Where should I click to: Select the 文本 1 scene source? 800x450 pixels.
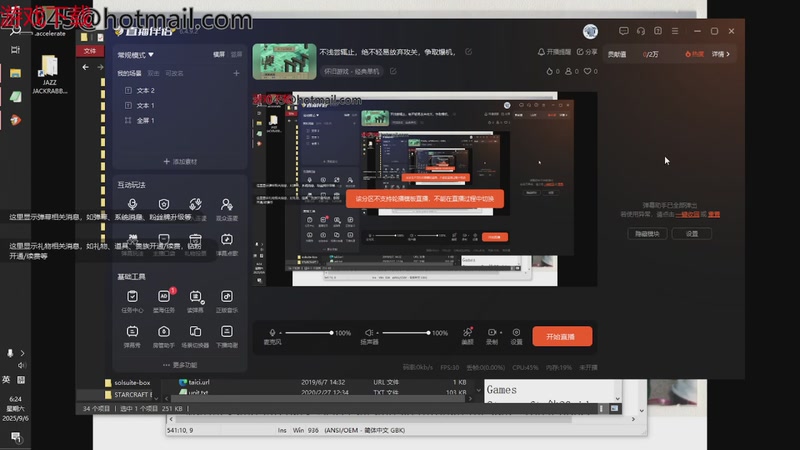pyautogui.click(x=145, y=106)
